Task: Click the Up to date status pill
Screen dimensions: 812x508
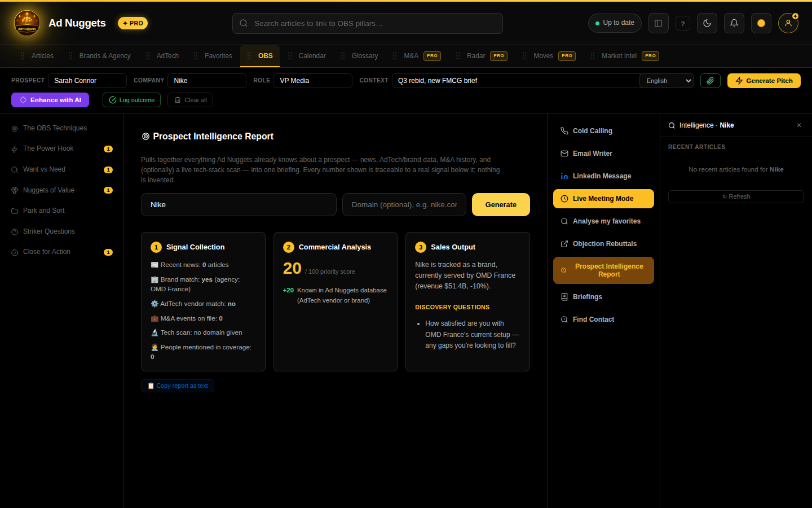Action: [x=615, y=23]
